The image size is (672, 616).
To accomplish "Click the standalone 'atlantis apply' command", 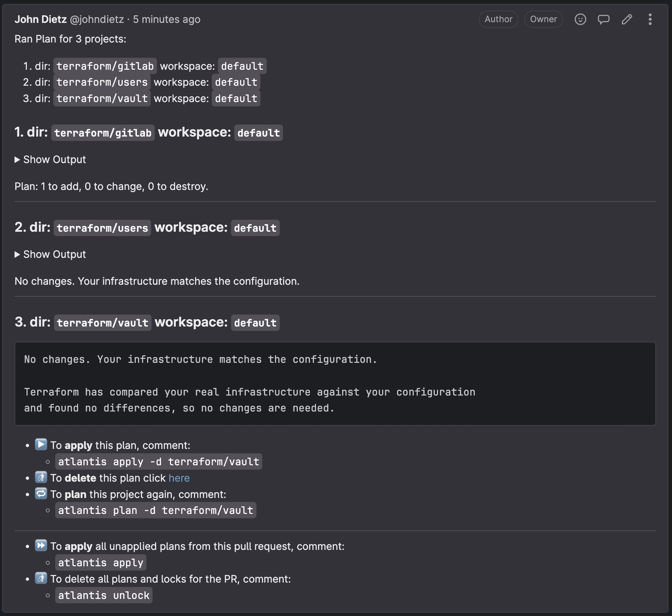I will [101, 563].
